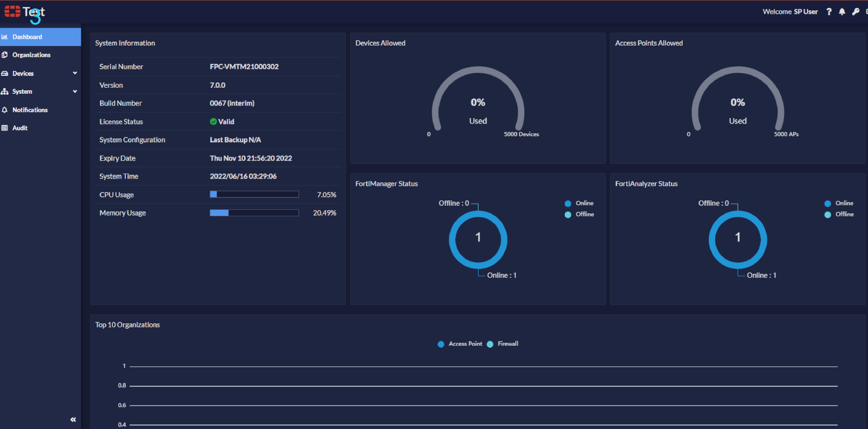Expand the System submenu arrow
The image size is (868, 429).
point(75,91)
